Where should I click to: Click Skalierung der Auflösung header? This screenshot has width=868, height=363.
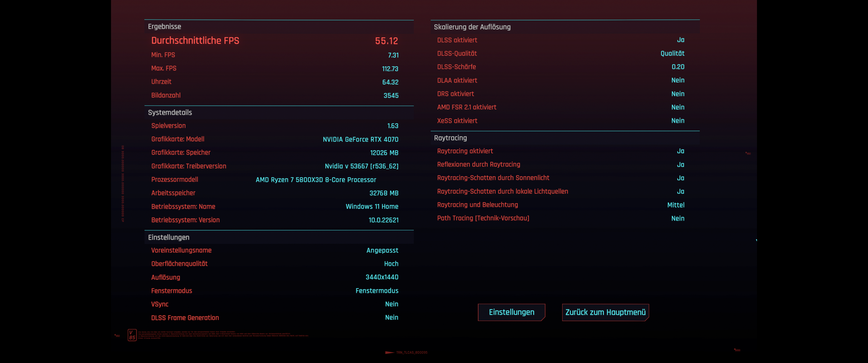click(x=472, y=27)
